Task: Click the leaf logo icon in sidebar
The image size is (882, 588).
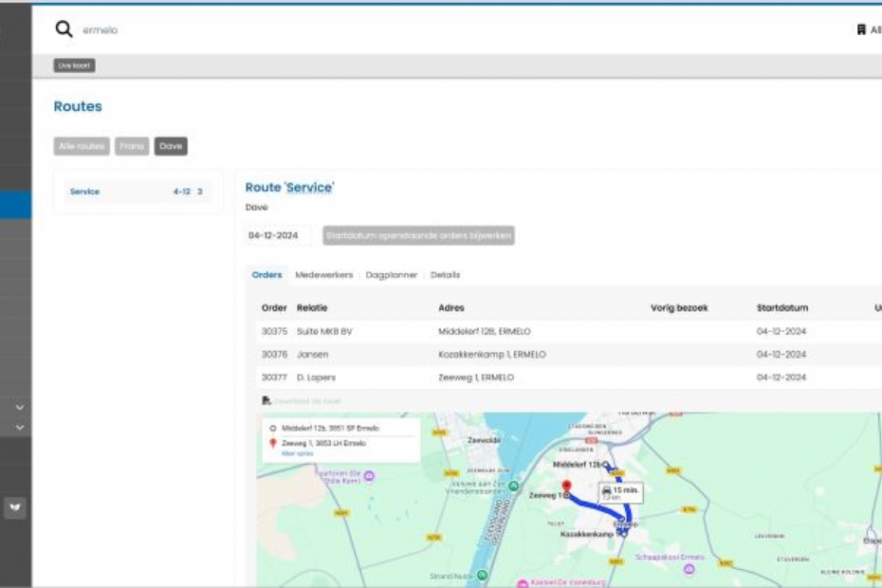Action: pyautogui.click(x=16, y=507)
